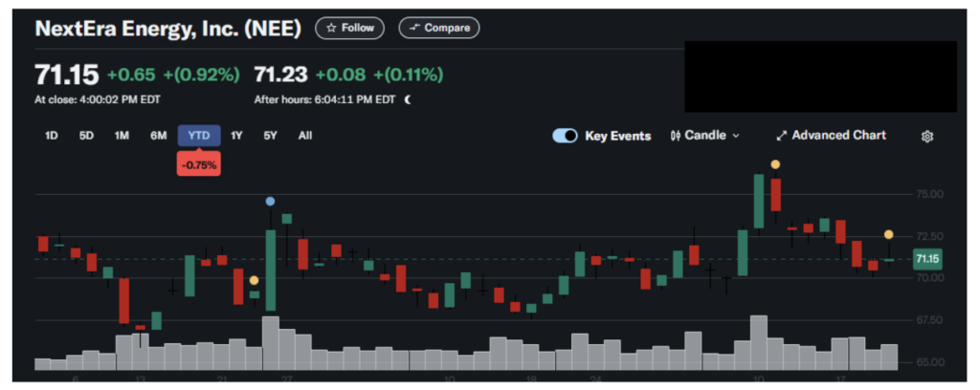The width and height of the screenshot is (980, 390).
Task: Select the 1M range tab
Action: (122, 136)
